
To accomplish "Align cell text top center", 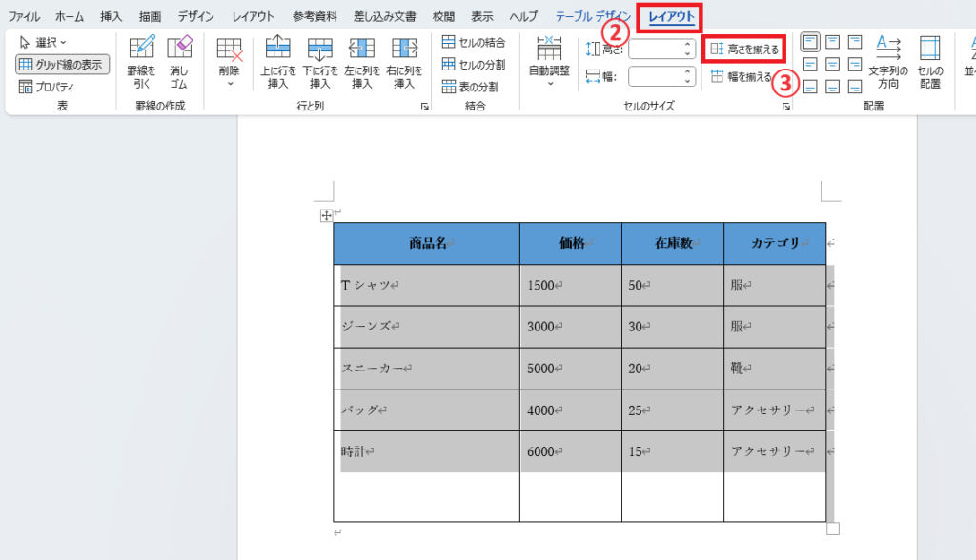I will (x=832, y=42).
